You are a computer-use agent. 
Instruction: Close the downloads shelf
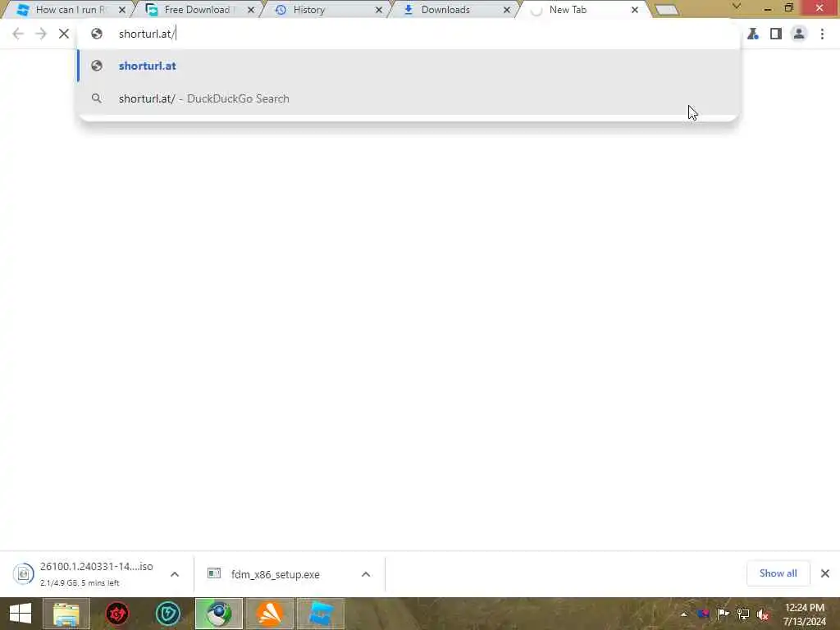click(x=825, y=573)
